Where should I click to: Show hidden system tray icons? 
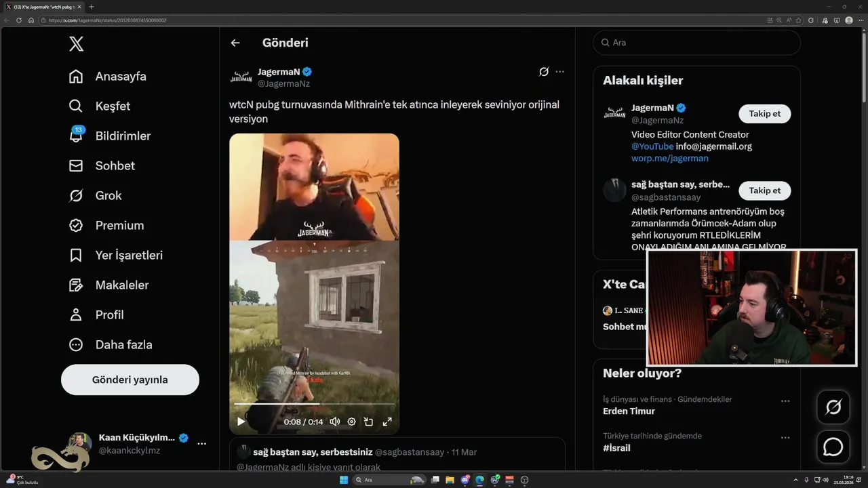click(796, 480)
